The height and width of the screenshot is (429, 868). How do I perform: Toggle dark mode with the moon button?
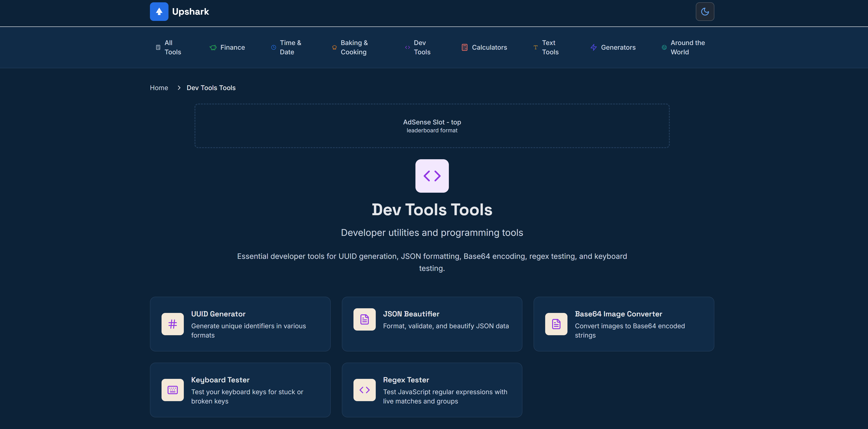point(705,12)
